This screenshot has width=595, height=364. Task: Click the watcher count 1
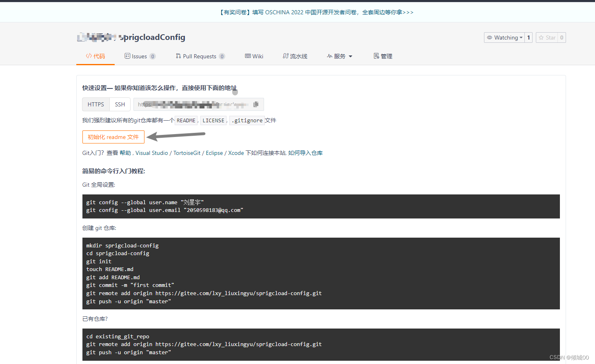click(x=528, y=38)
